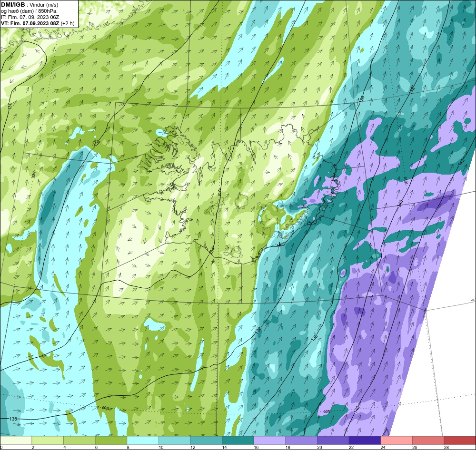Click the legend tick value 28
Viewport: 476px width, 450px height.
coord(446,447)
